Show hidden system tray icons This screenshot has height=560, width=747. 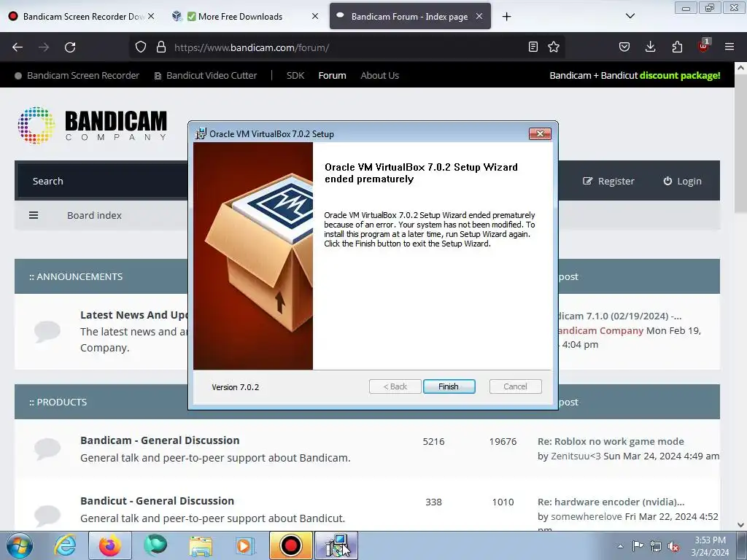620,546
